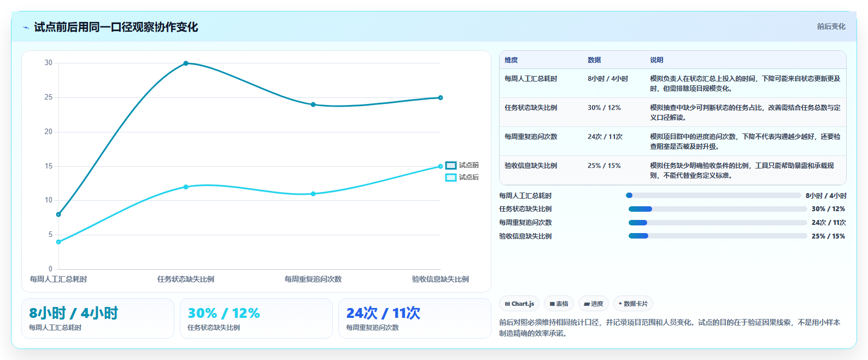The image size is (868, 360).
Task: Click the 每周人工汇总耗时 progress bar
Action: point(713,195)
